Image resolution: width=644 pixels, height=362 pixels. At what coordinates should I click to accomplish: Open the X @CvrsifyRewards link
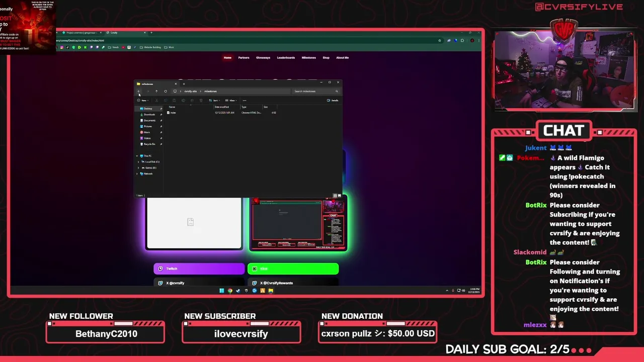pyautogui.click(x=293, y=283)
